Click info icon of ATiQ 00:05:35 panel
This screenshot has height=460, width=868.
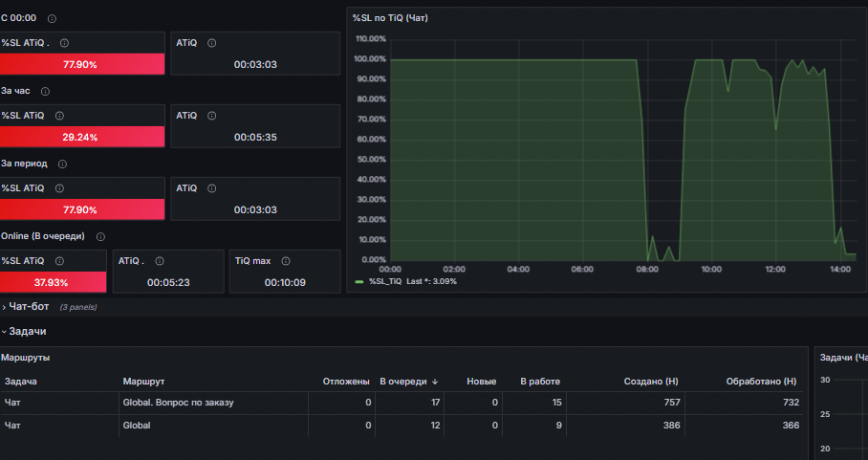tap(211, 116)
